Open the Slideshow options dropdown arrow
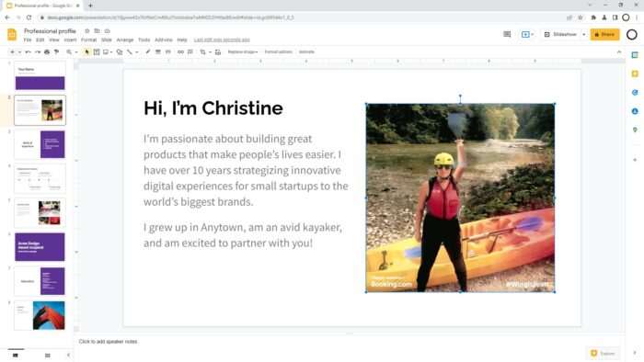Image resolution: width=644 pixels, height=362 pixels. tap(583, 34)
